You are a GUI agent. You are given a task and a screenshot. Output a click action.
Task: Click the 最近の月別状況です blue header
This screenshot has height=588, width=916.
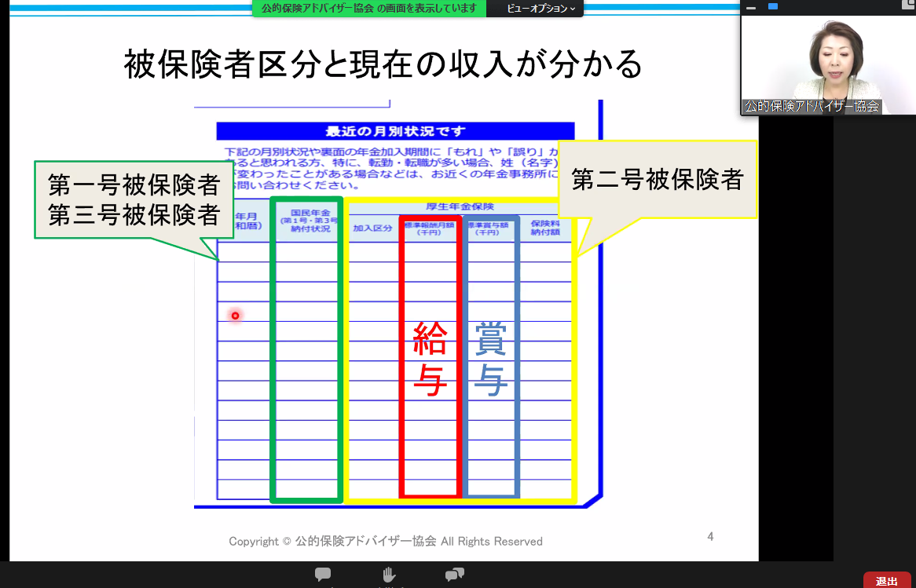(x=395, y=131)
